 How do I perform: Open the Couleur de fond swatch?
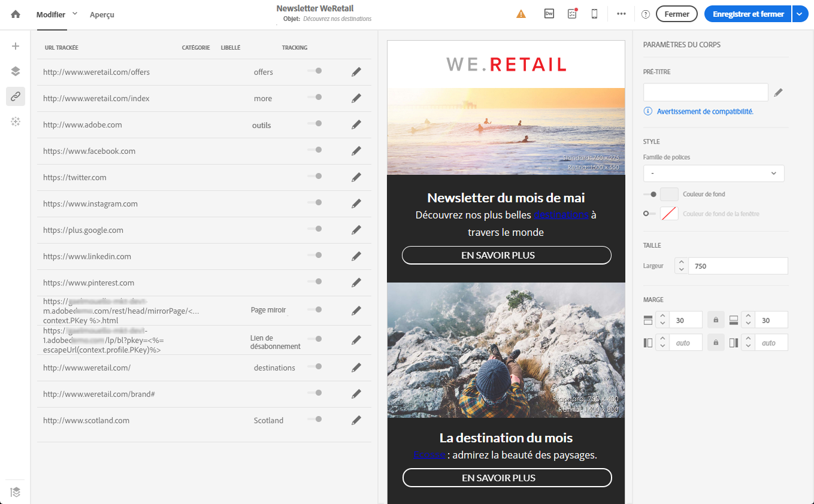pyautogui.click(x=669, y=194)
